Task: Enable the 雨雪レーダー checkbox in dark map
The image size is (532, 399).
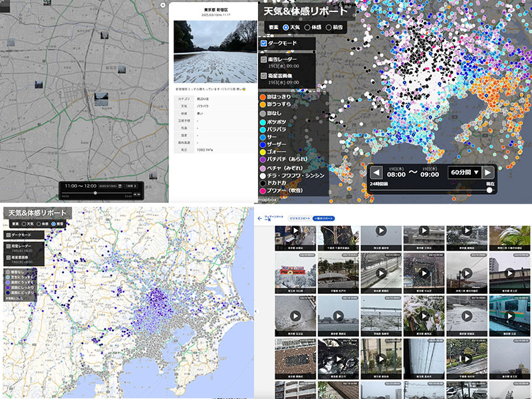Action: point(264,59)
